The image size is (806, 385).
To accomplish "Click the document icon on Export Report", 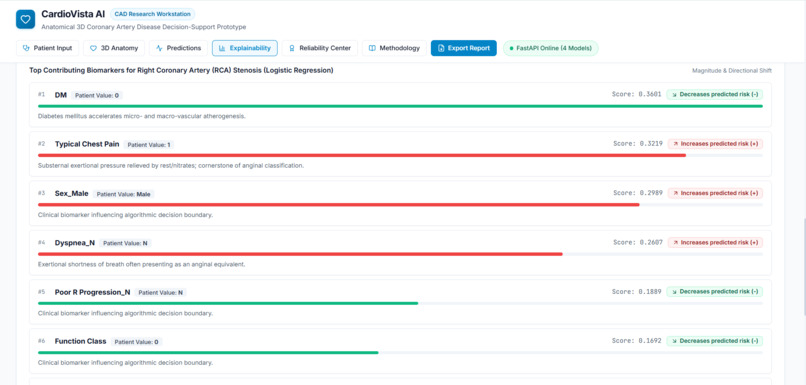I will click(x=441, y=48).
